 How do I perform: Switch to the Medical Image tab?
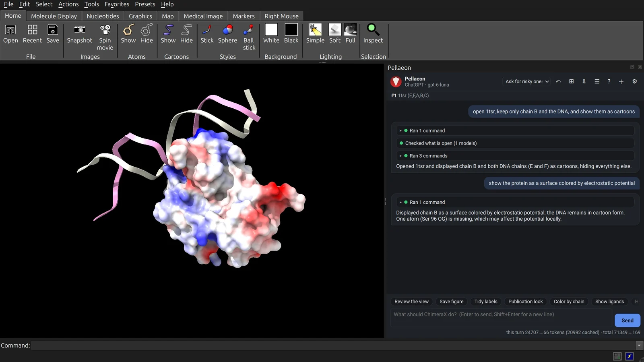203,16
